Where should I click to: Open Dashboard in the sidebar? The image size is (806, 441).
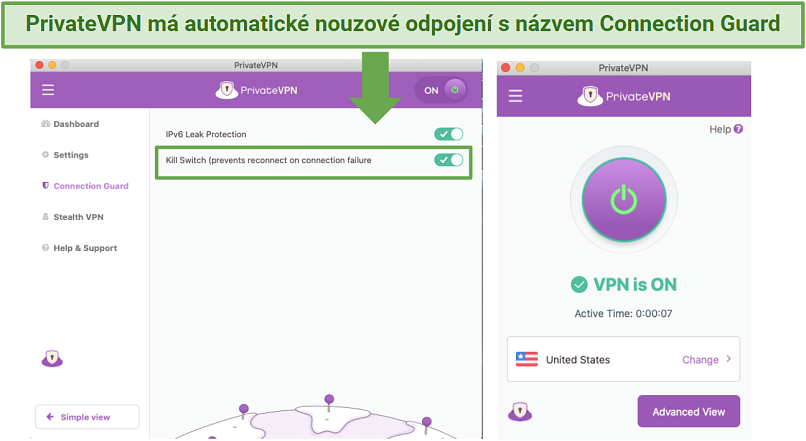(70, 124)
